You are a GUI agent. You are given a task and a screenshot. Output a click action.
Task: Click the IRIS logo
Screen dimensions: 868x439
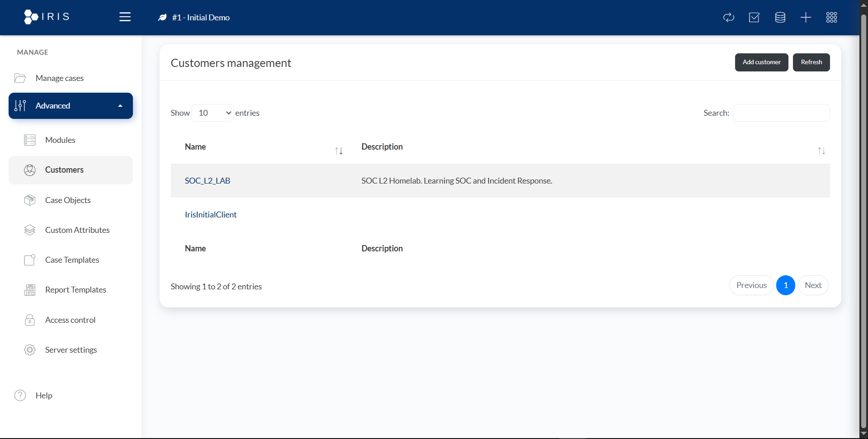point(47,17)
